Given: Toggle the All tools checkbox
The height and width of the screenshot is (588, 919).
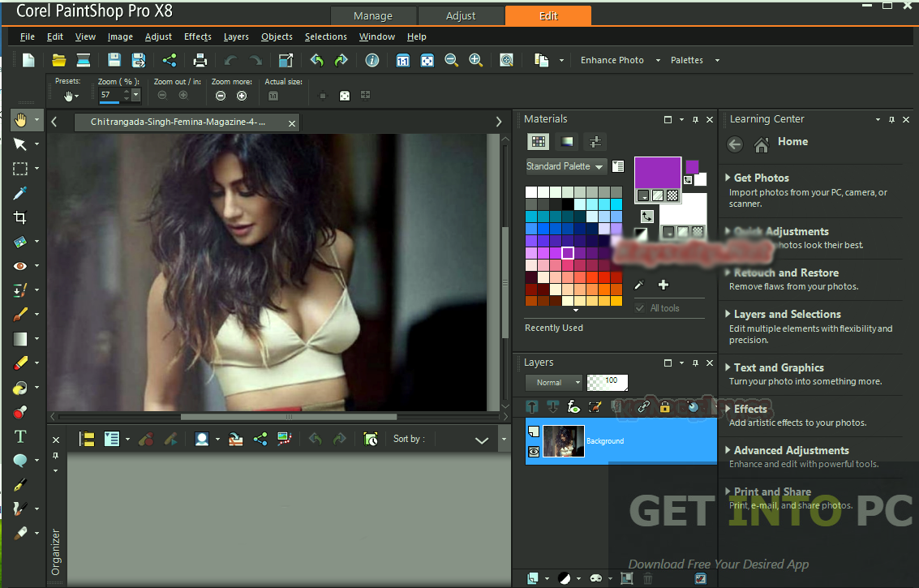Looking at the screenshot, I should click(640, 307).
